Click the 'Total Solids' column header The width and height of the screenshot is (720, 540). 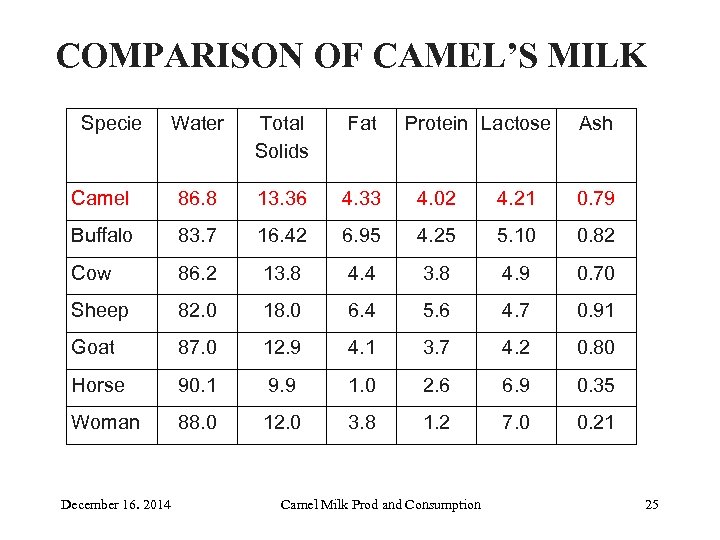tap(281, 137)
